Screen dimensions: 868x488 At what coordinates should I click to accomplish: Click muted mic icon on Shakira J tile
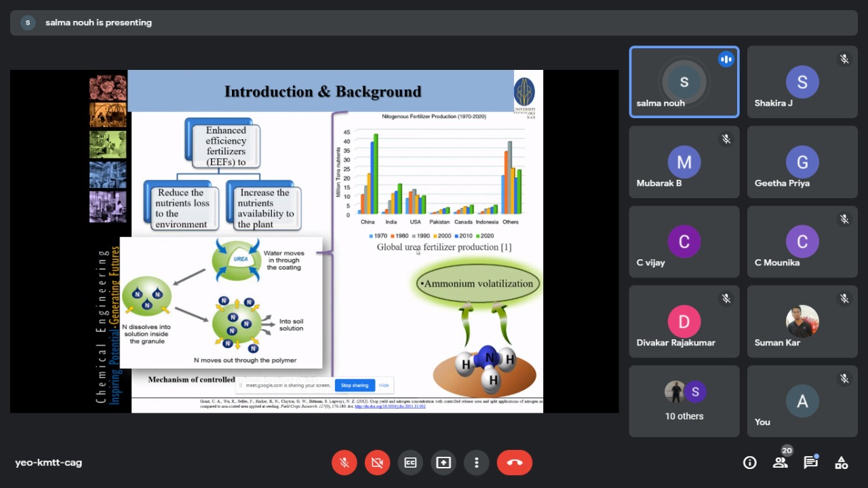(844, 59)
